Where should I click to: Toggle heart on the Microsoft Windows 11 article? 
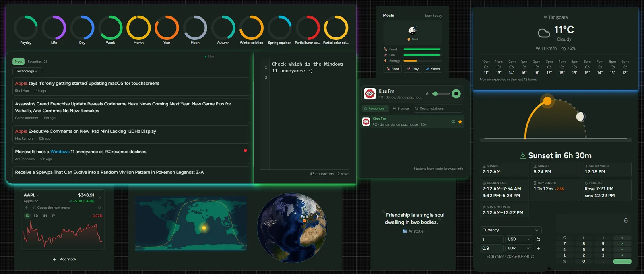(x=245, y=150)
